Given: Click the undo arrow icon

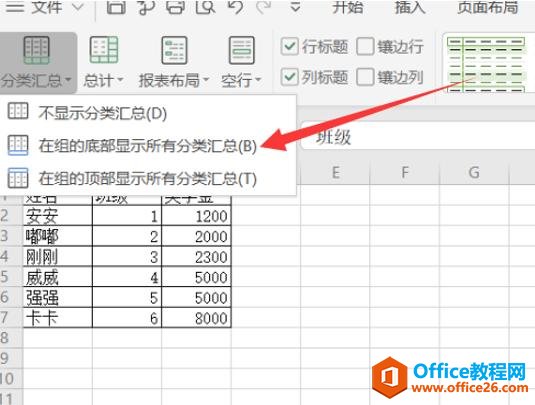Looking at the screenshot, I should (236, 6).
